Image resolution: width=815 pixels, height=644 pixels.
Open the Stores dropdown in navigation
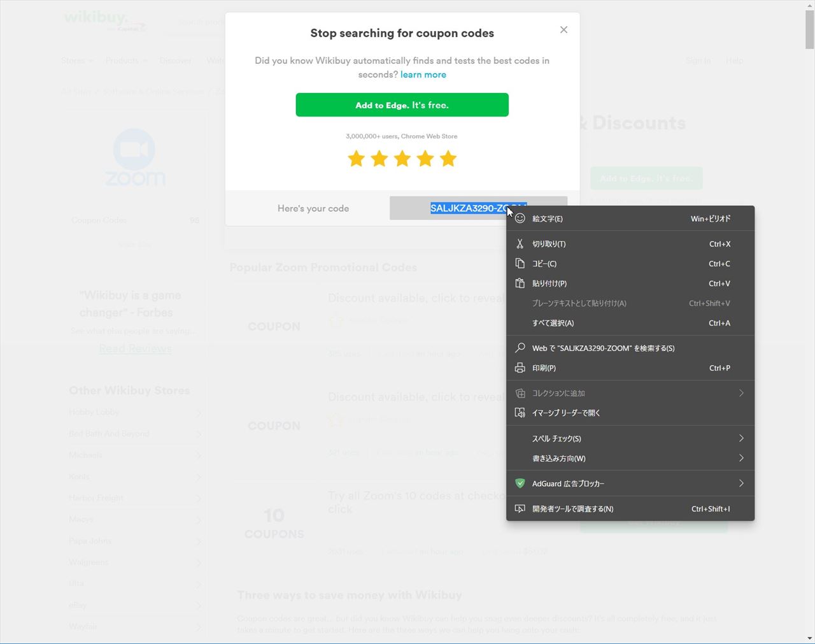pos(77,61)
